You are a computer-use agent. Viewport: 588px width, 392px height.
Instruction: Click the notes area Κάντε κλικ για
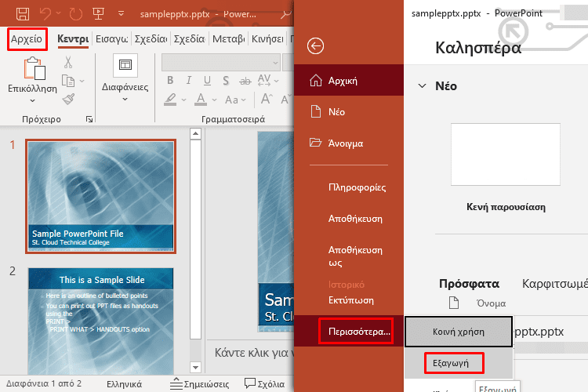(x=253, y=353)
